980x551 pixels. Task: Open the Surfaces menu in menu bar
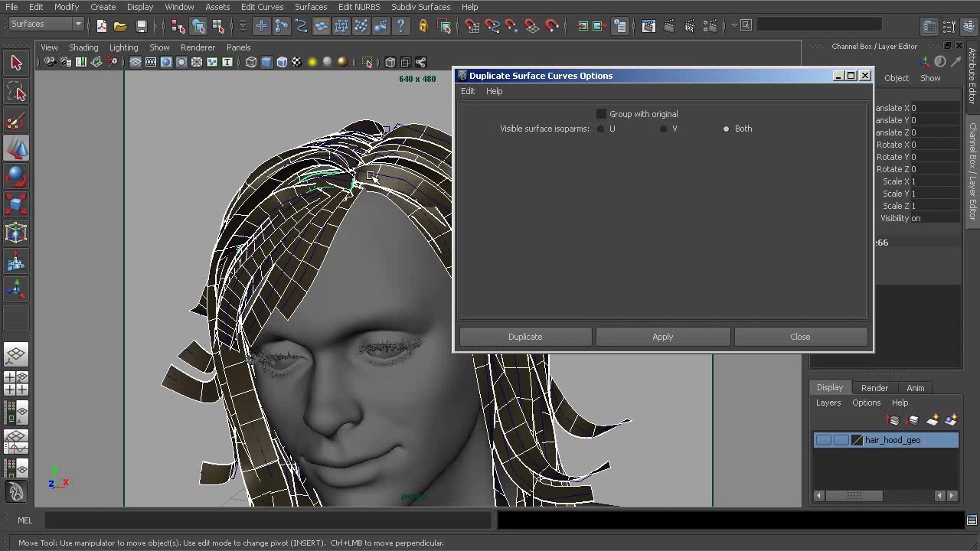tap(311, 7)
